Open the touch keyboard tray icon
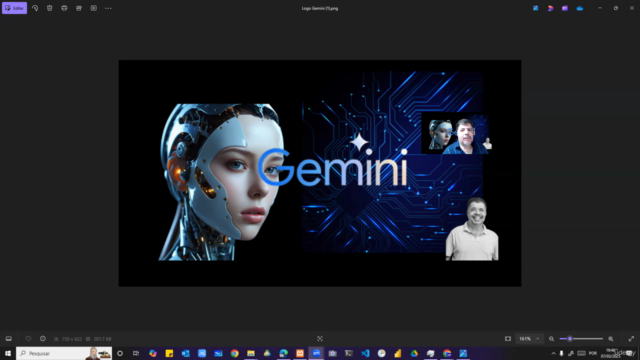The height and width of the screenshot is (360, 640). [582, 353]
